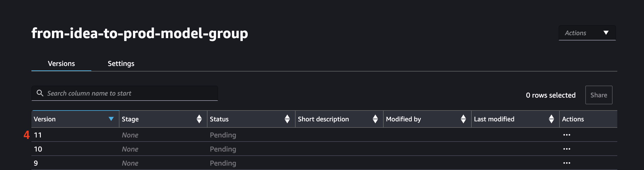
Task: Open the Actions dropdown at top right
Action: point(587,33)
